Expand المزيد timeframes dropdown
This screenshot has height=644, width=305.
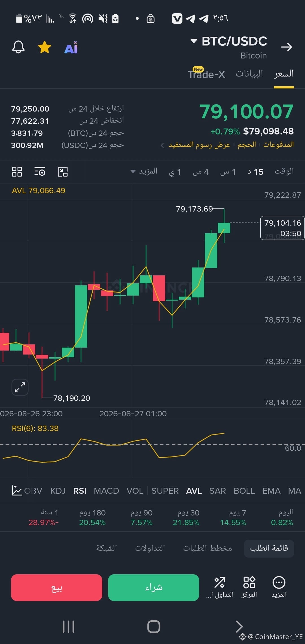click(144, 171)
